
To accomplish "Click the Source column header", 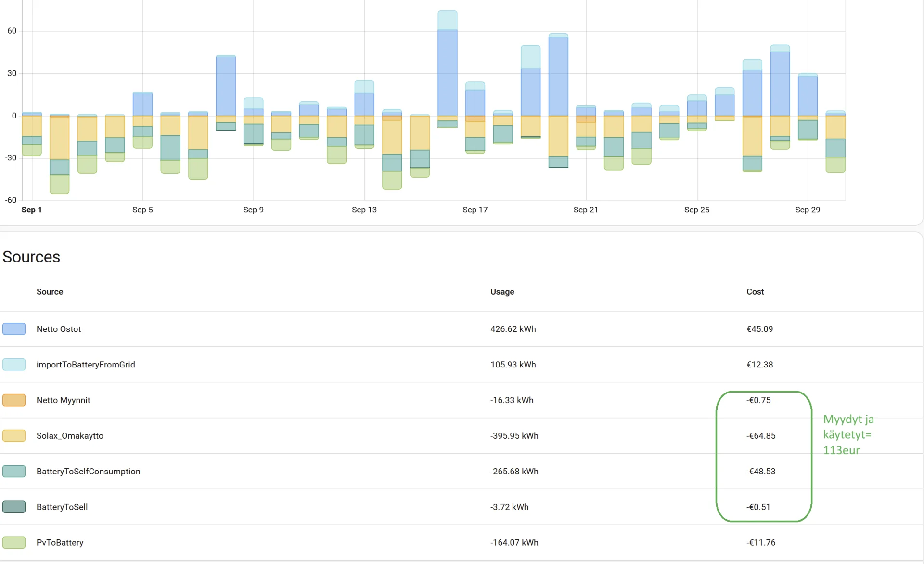I will [x=50, y=292].
